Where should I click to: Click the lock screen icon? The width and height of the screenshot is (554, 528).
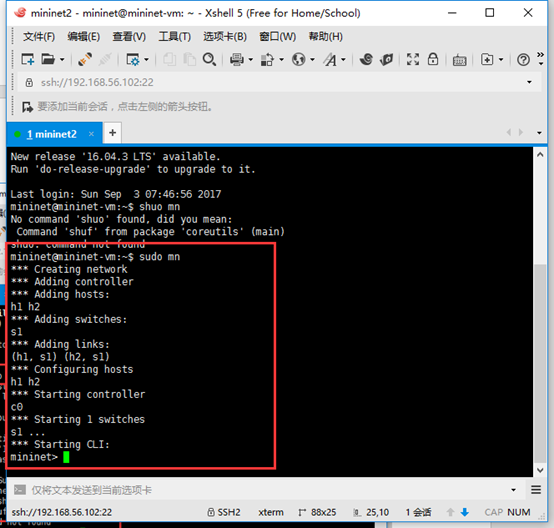[433, 59]
